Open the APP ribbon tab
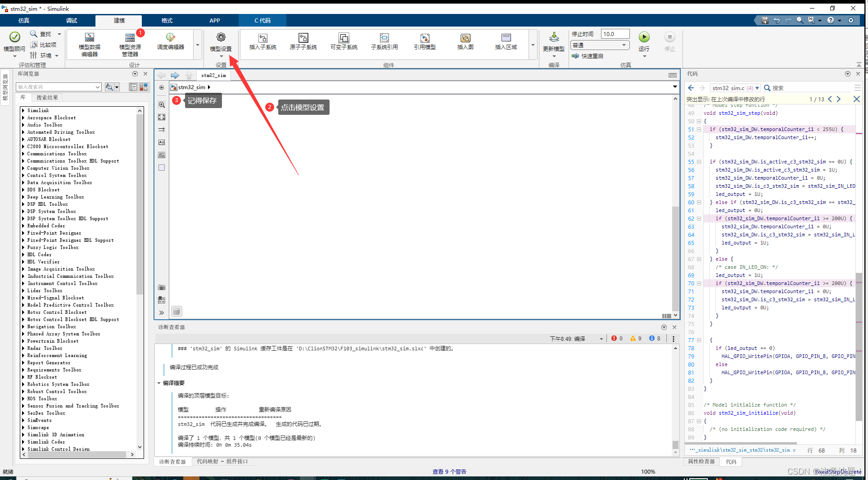 coord(215,20)
